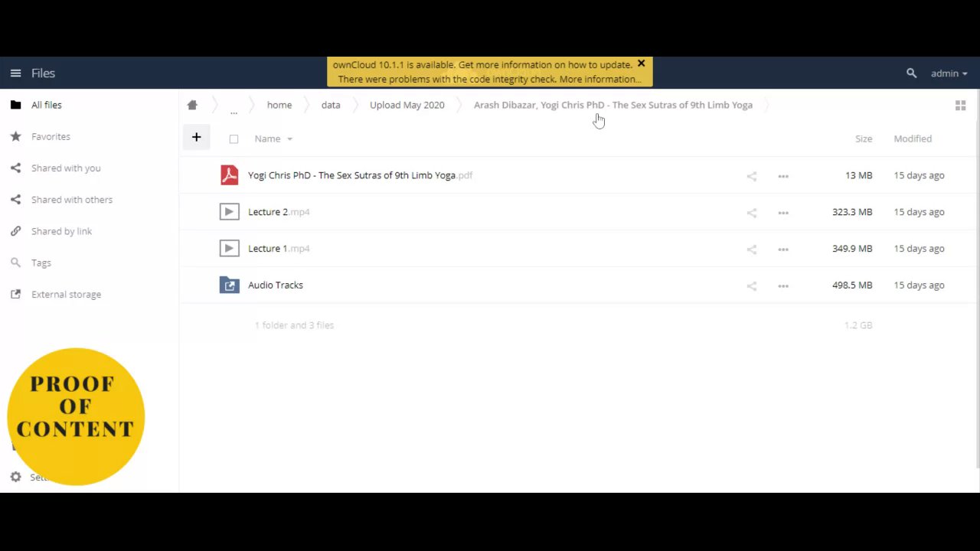This screenshot has height=551, width=980.
Task: Click the video icon for Lecture 2
Action: point(229,212)
